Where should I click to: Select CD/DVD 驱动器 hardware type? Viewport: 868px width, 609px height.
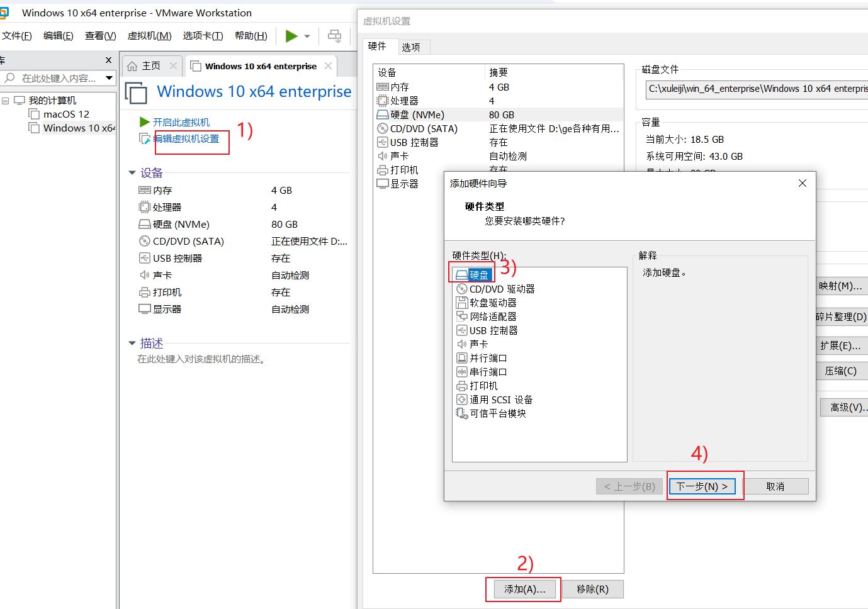tap(501, 289)
